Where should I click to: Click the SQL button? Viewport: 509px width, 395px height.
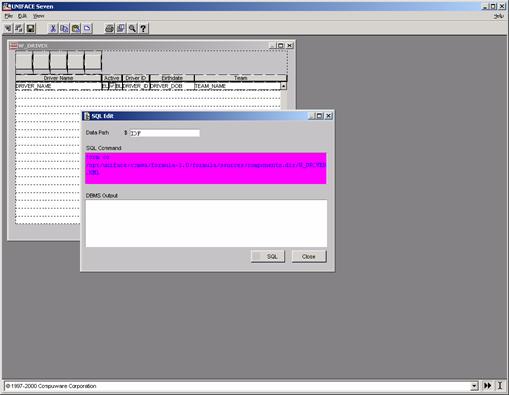click(x=268, y=256)
